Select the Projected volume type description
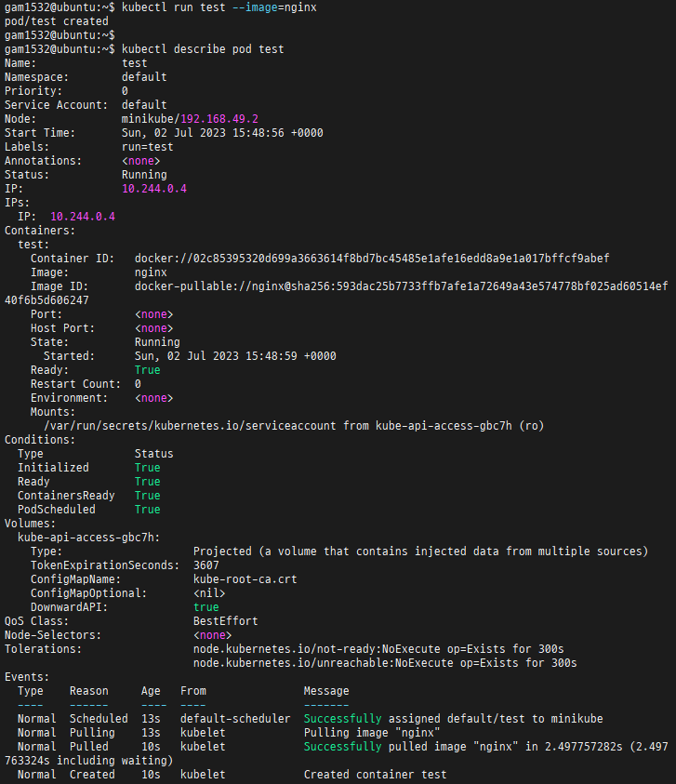Viewport: 676px width, 784px height. (x=420, y=551)
